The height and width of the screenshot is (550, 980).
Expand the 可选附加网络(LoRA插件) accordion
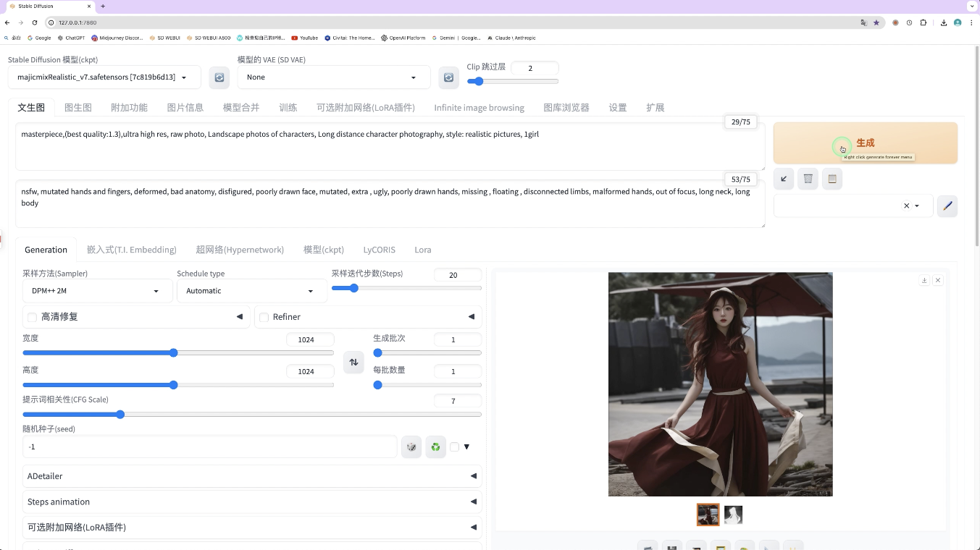click(252, 527)
